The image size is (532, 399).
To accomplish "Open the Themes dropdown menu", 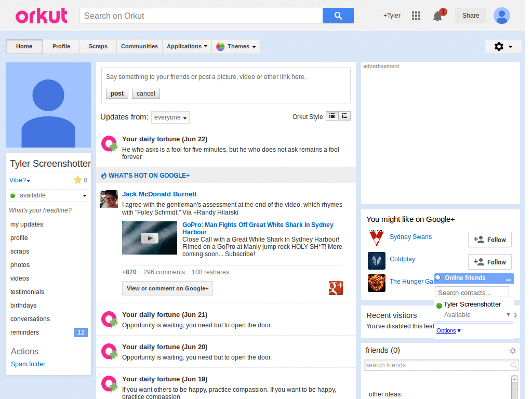I will (236, 47).
